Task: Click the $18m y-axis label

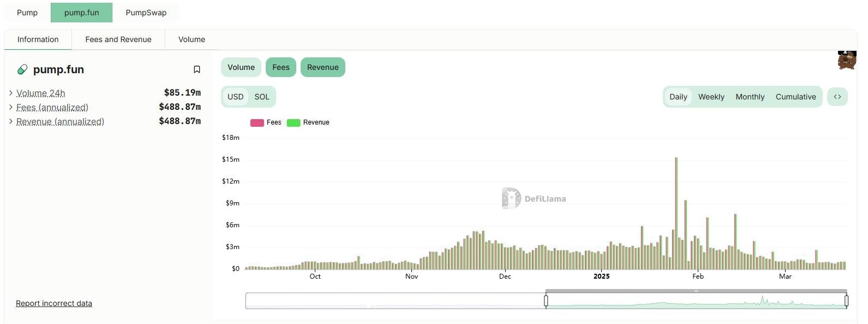Action: [231, 138]
